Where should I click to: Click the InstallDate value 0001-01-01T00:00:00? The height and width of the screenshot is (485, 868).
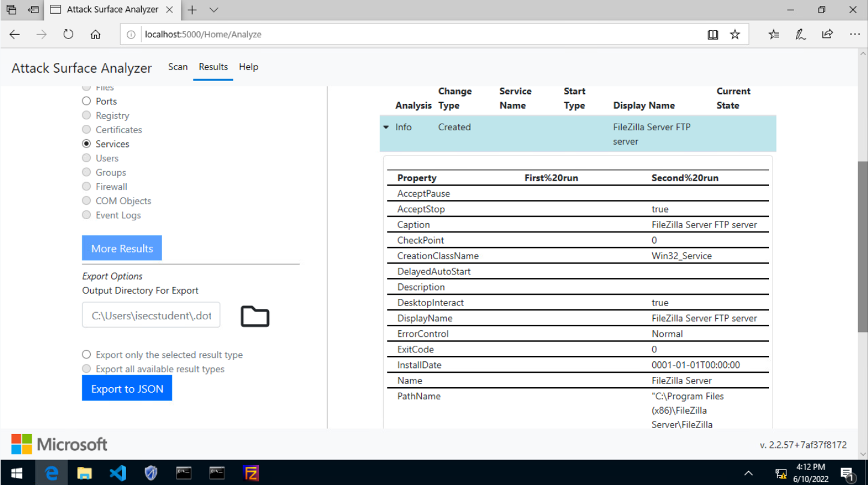point(696,365)
